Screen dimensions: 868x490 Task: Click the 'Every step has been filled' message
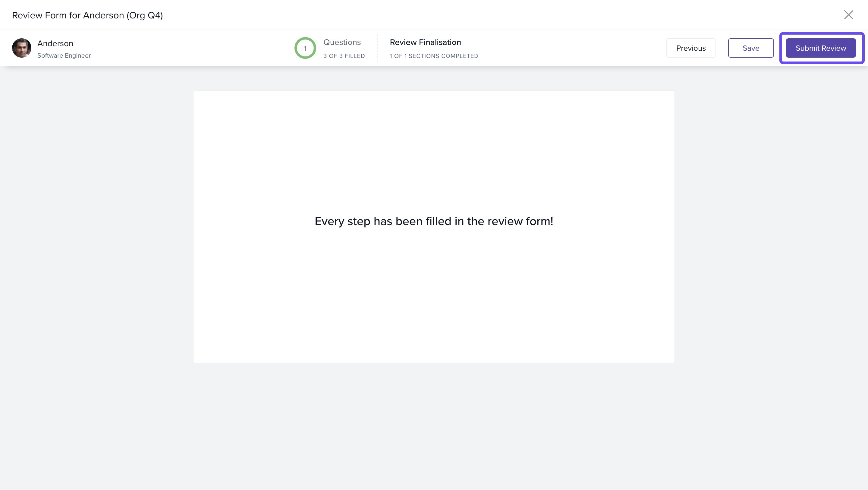click(x=434, y=221)
